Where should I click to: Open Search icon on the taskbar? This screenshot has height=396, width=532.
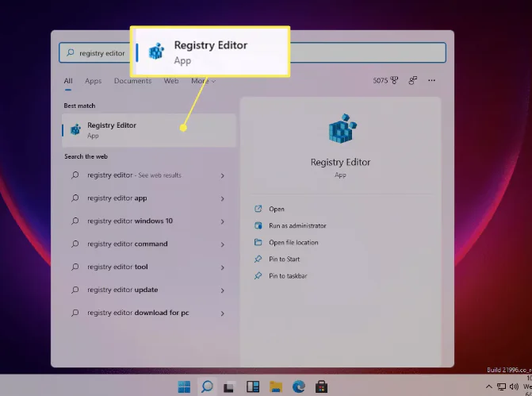[207, 386]
